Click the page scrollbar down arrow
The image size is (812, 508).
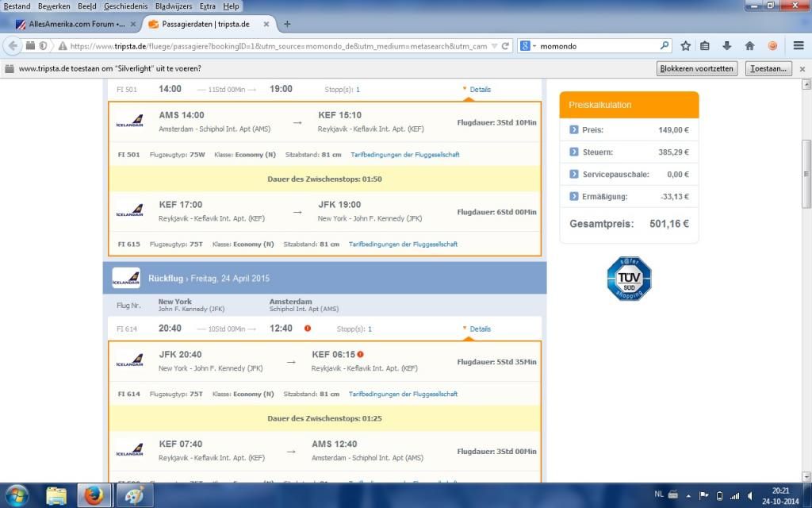tap(806, 476)
